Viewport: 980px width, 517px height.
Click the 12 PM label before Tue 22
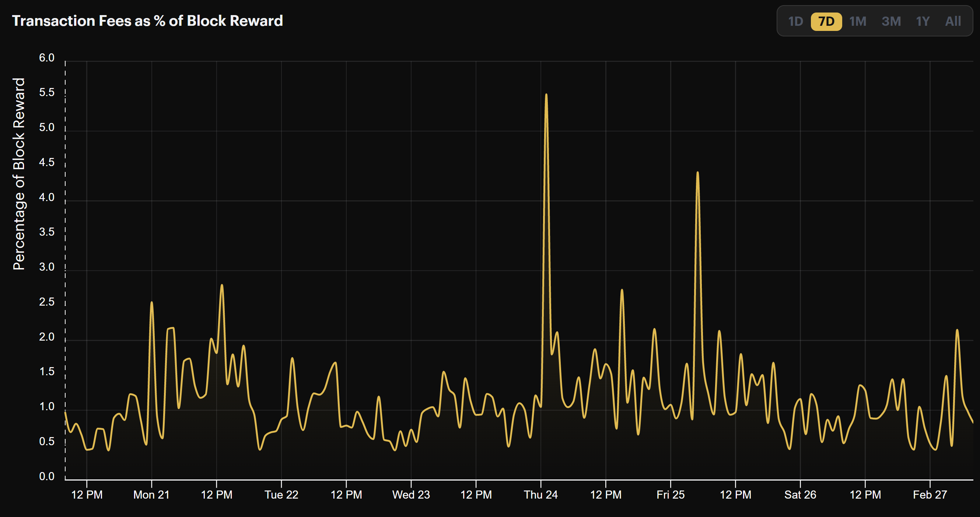[x=217, y=495]
